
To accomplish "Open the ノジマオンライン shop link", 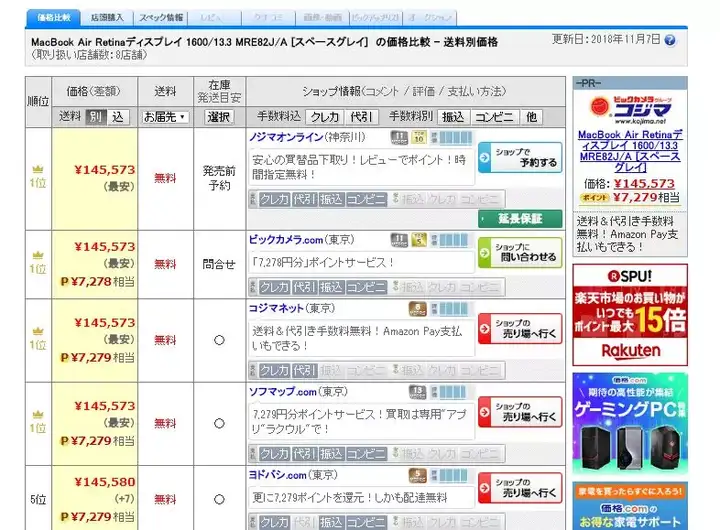I will [286, 137].
